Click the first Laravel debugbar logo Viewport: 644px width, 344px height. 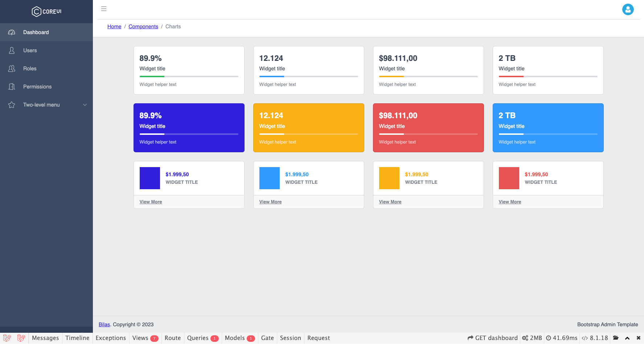click(7, 338)
